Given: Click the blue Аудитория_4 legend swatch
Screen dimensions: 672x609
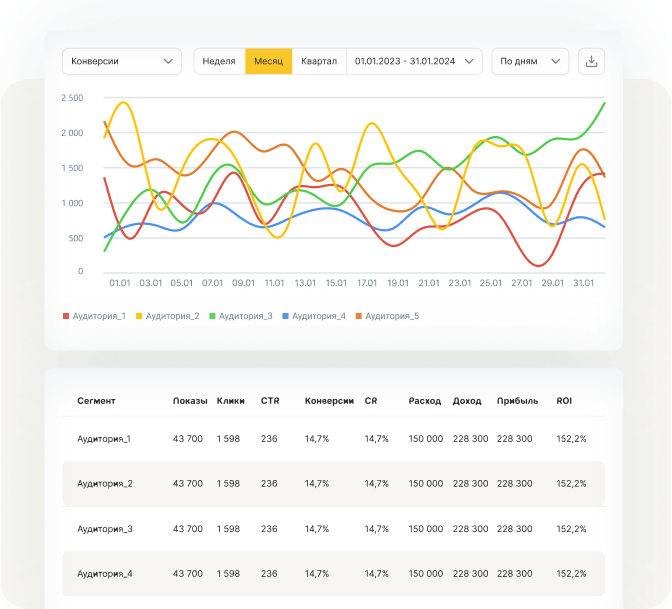Looking at the screenshot, I should coord(285,316).
